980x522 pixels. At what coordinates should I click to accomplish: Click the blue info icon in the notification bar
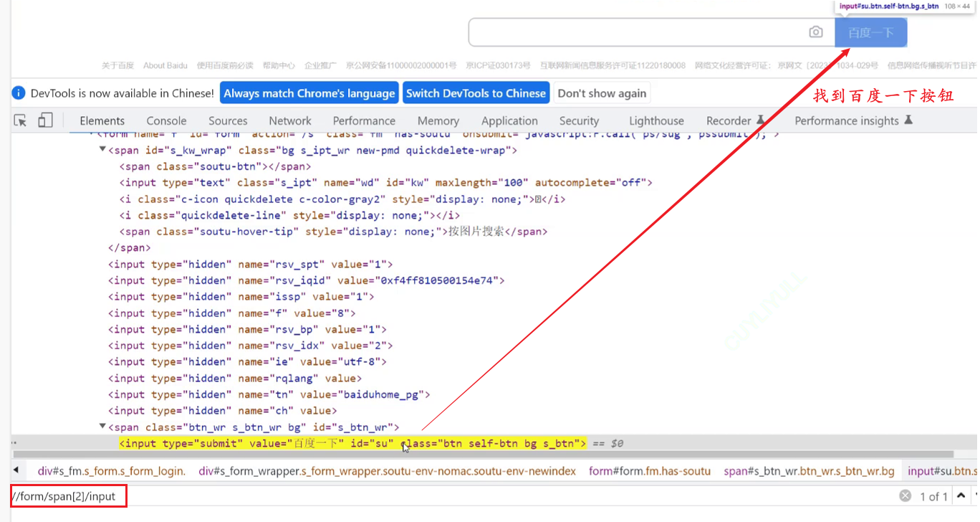[19, 93]
